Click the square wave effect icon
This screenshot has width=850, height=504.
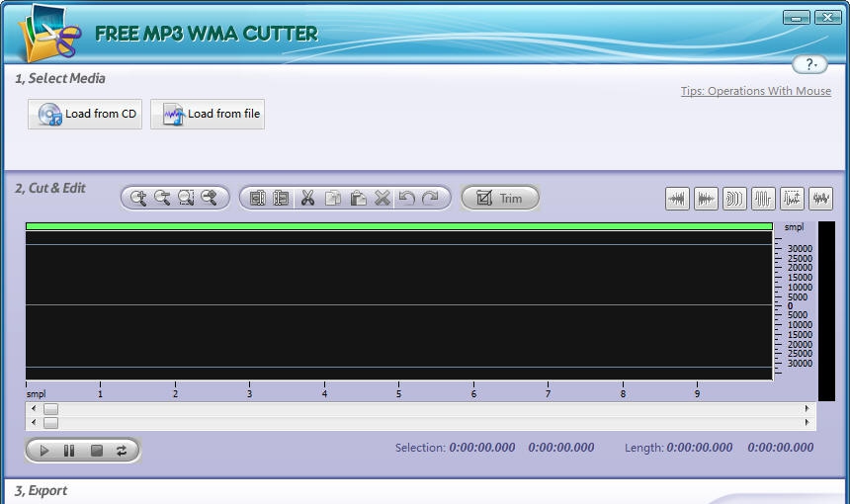[763, 199]
